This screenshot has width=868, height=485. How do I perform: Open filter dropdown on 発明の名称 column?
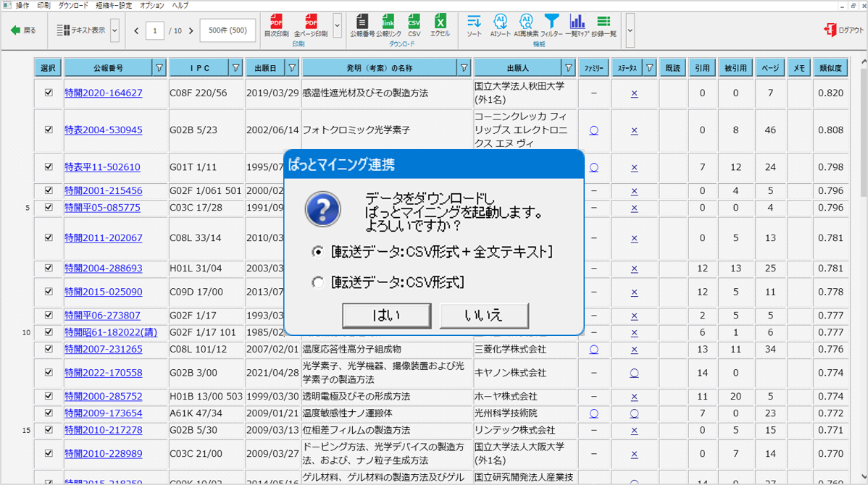point(464,68)
